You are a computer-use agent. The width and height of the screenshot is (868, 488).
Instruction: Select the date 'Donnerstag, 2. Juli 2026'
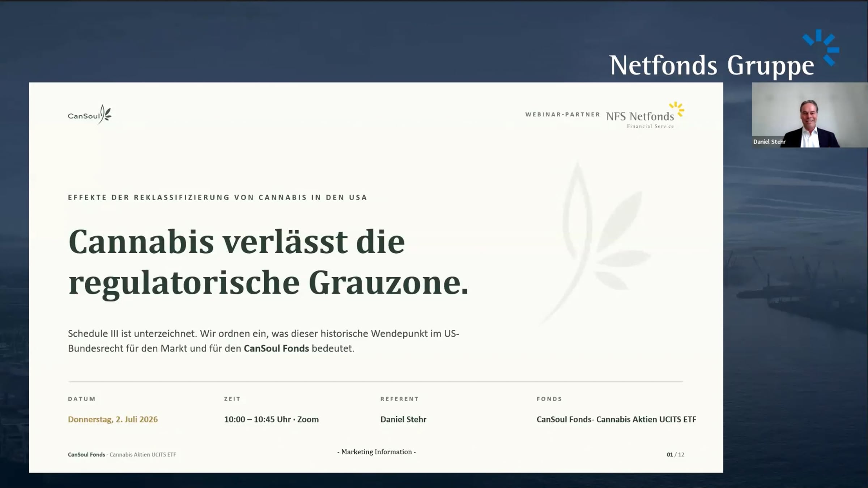[113, 419]
